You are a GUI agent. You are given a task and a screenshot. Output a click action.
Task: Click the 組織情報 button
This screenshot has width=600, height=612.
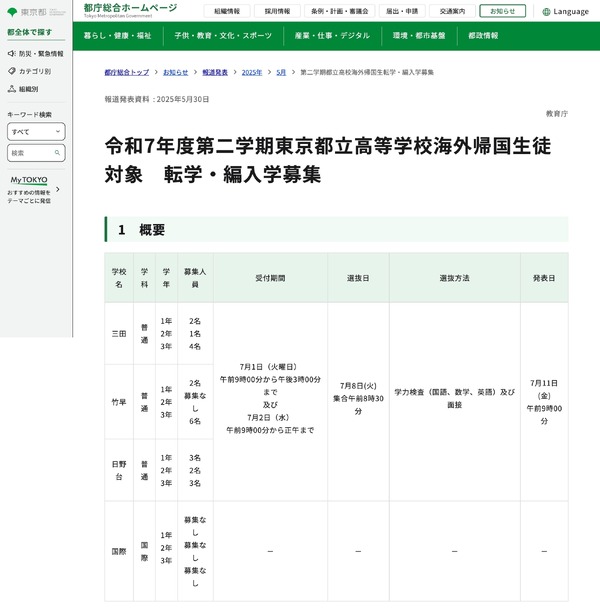pos(227,11)
